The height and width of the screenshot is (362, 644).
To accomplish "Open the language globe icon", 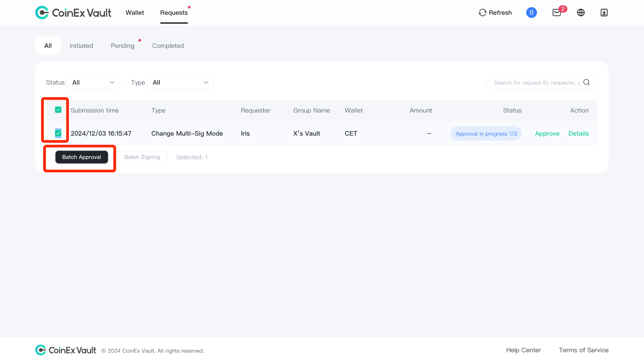I will pyautogui.click(x=581, y=13).
